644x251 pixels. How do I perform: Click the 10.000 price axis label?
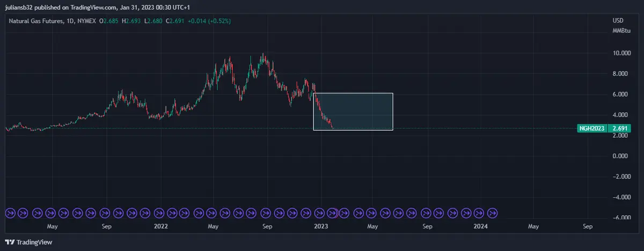tap(621, 53)
